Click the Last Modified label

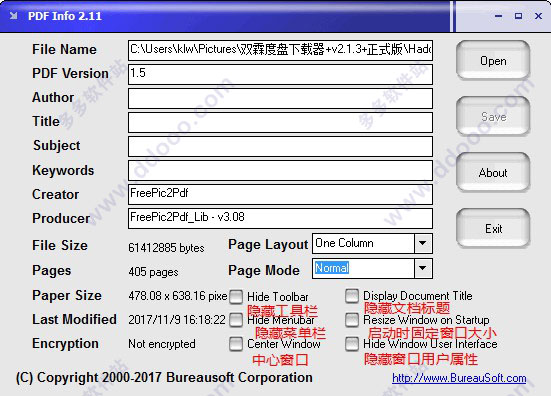[74, 319]
